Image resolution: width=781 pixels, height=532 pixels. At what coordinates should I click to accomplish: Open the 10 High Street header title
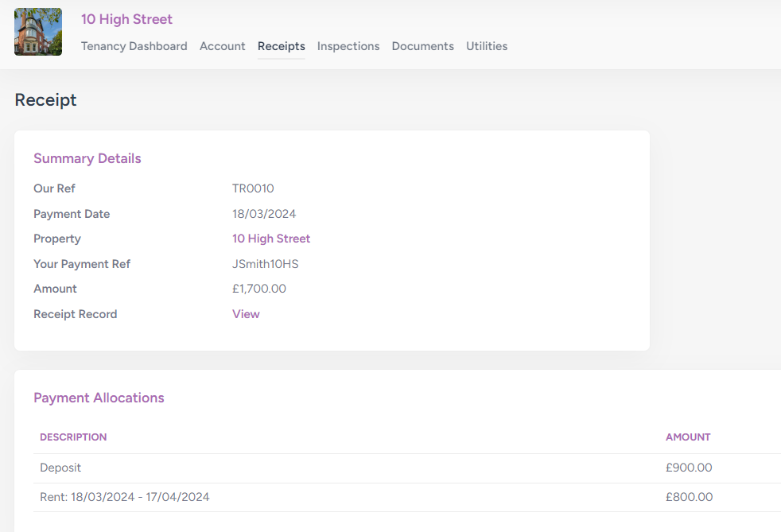(126, 19)
